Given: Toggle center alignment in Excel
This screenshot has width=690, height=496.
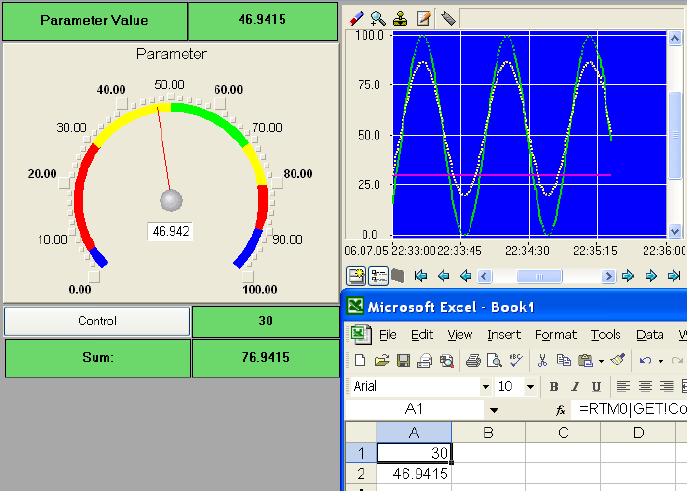Looking at the screenshot, I should point(645,386).
